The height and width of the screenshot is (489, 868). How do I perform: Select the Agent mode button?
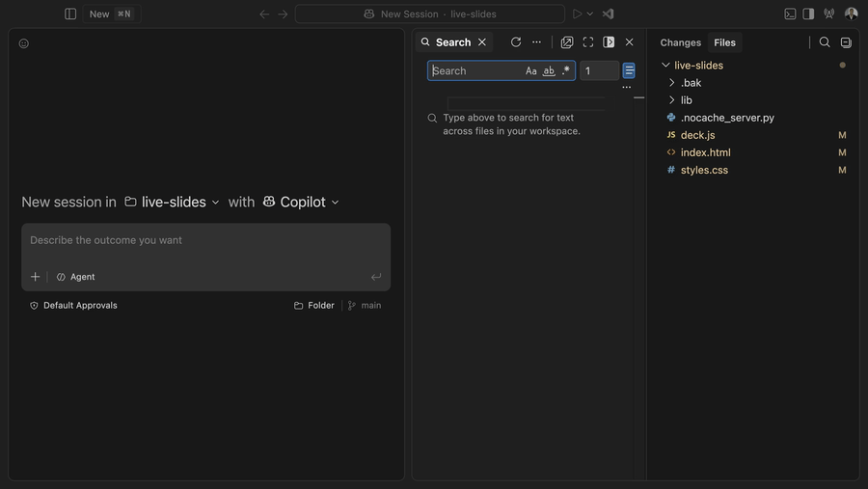pyautogui.click(x=76, y=277)
